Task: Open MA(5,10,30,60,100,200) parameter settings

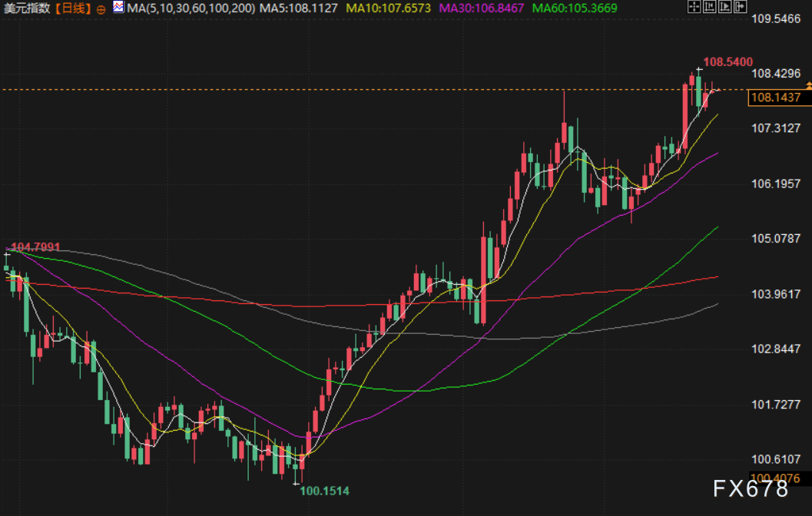Action: 191,8
